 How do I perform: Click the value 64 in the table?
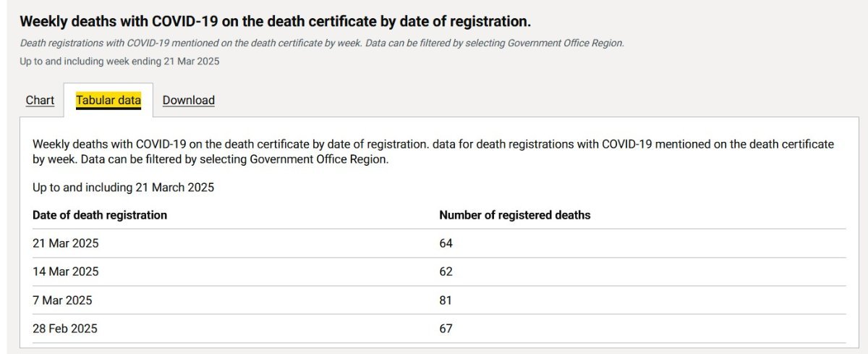[x=446, y=243]
